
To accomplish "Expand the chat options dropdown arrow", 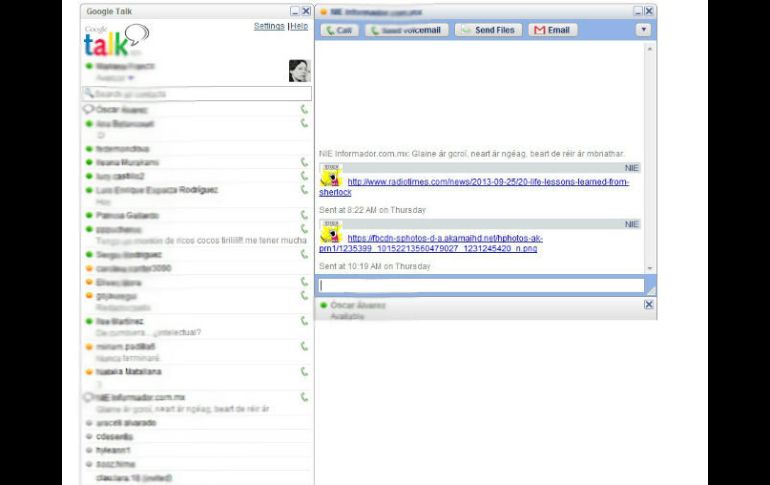I will (643, 30).
